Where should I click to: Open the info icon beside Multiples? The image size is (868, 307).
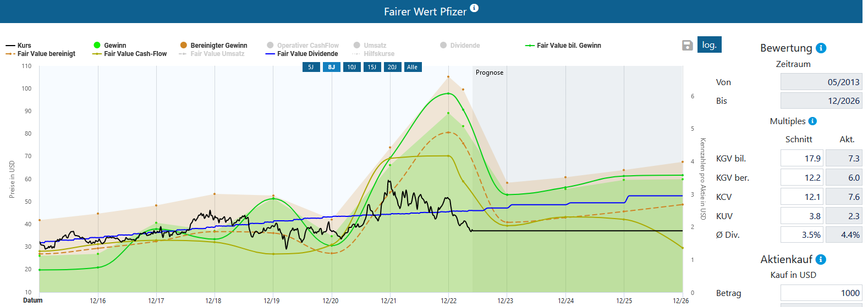[812, 121]
